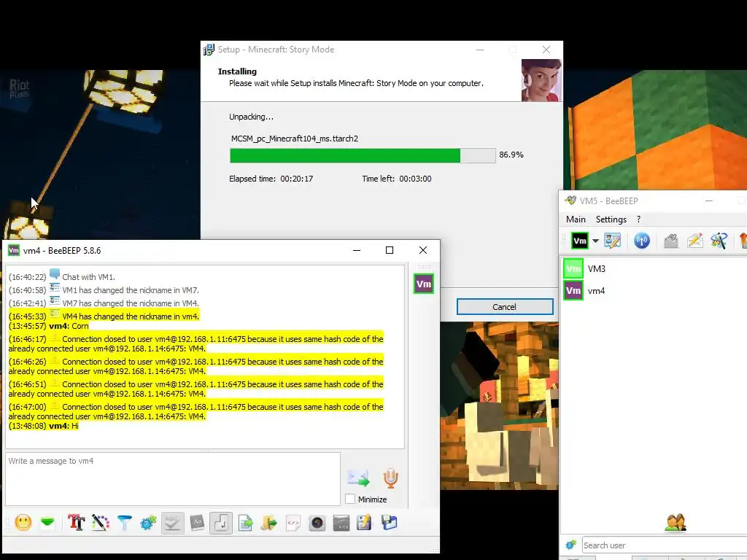Click the green down-arrow envelope icon
The image size is (747, 560).
click(x=47, y=522)
